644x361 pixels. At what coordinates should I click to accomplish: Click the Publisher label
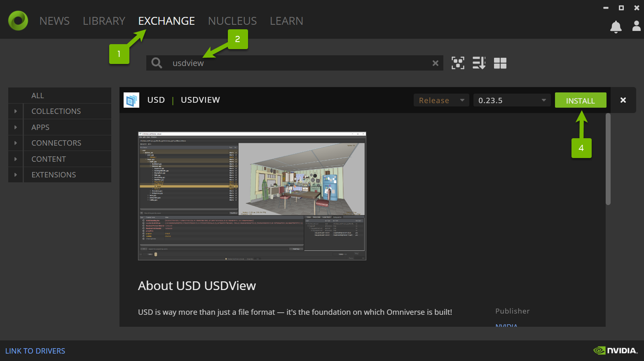pos(513,311)
